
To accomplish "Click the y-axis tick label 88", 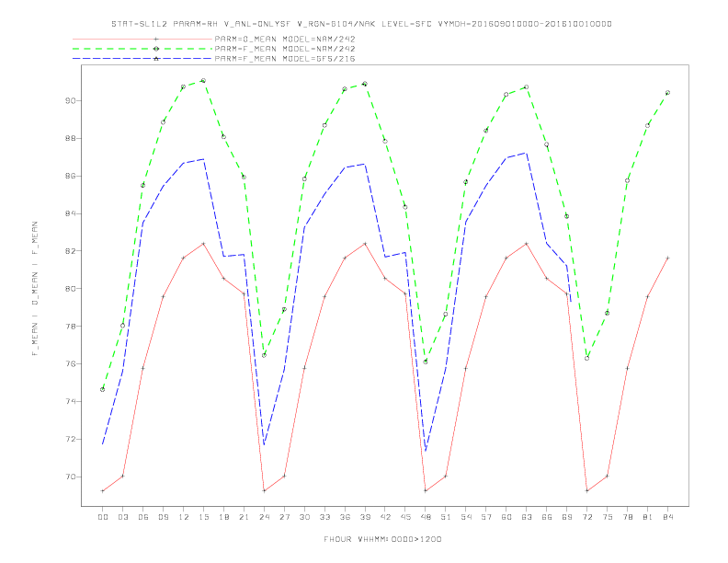I will pyautogui.click(x=71, y=138).
